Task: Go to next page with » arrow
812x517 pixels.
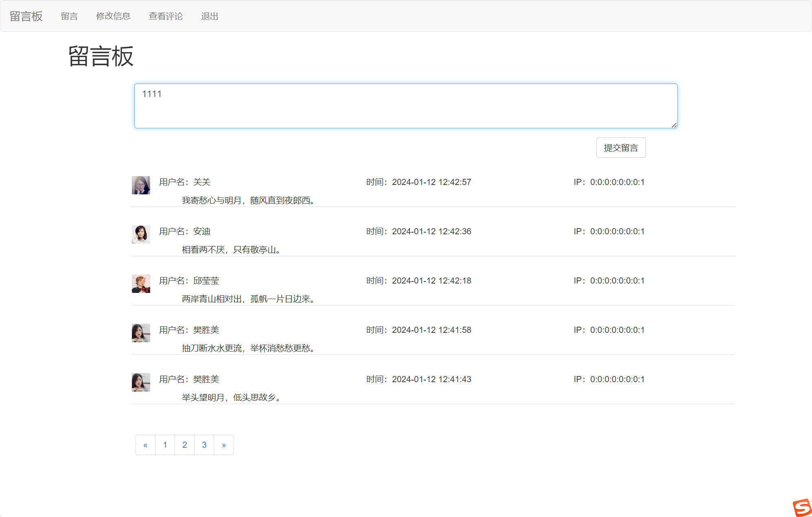Action: coord(224,445)
